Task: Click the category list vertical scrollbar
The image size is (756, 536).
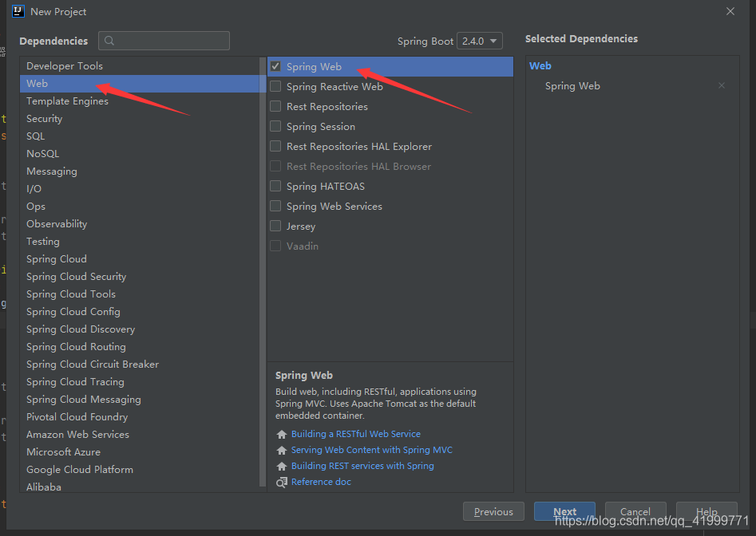Action: (x=263, y=272)
